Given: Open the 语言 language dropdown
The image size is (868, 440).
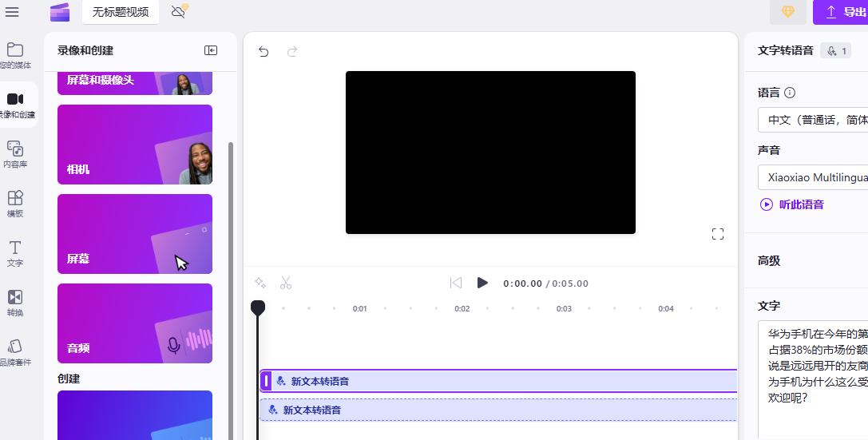Looking at the screenshot, I should coord(813,120).
